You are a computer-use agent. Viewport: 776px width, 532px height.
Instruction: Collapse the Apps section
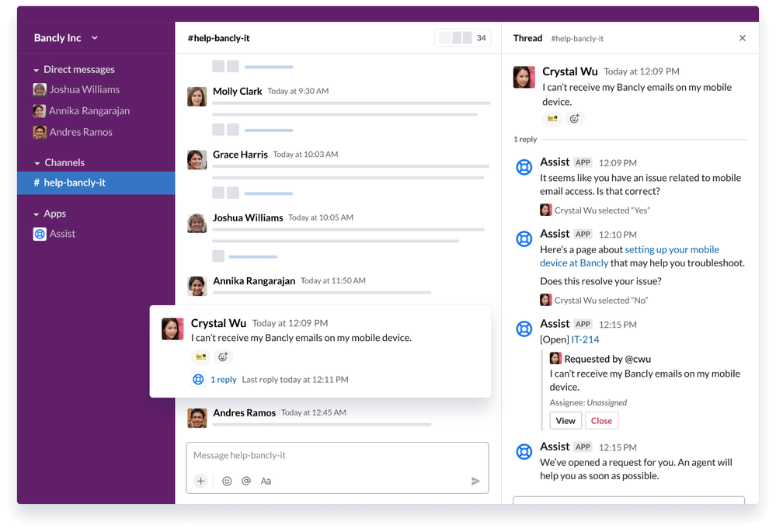click(37, 214)
